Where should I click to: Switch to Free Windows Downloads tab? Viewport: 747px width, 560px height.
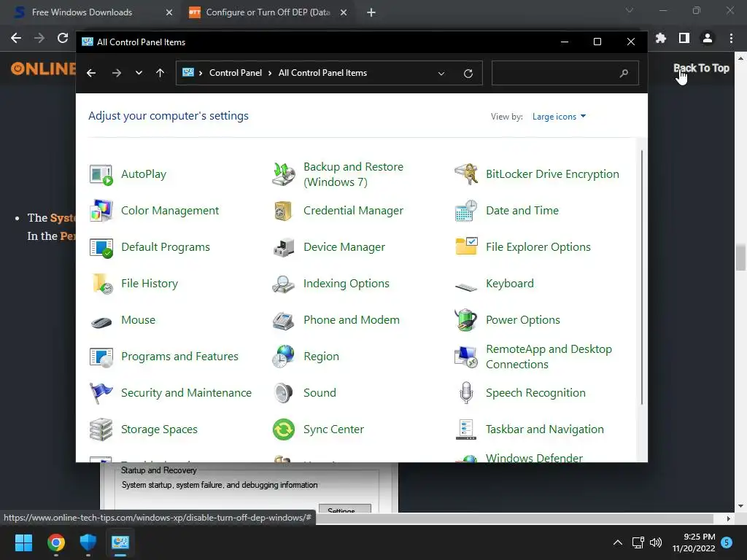coord(82,12)
